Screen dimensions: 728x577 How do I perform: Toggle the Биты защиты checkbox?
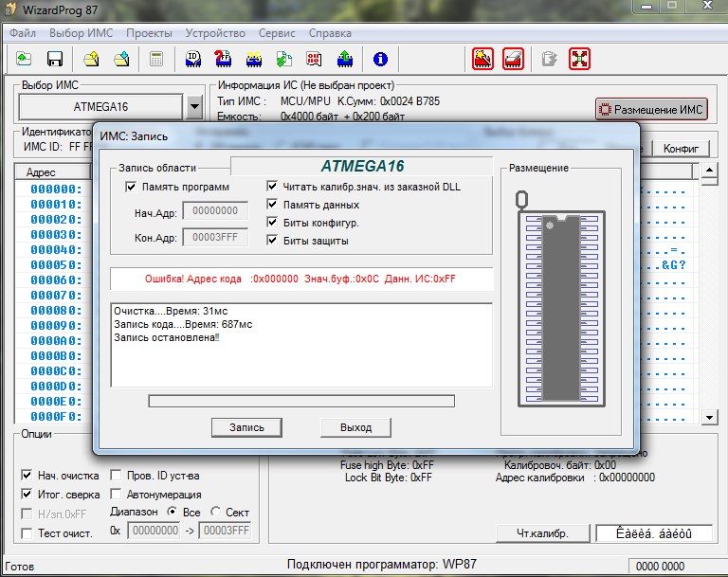pyautogui.click(x=273, y=241)
